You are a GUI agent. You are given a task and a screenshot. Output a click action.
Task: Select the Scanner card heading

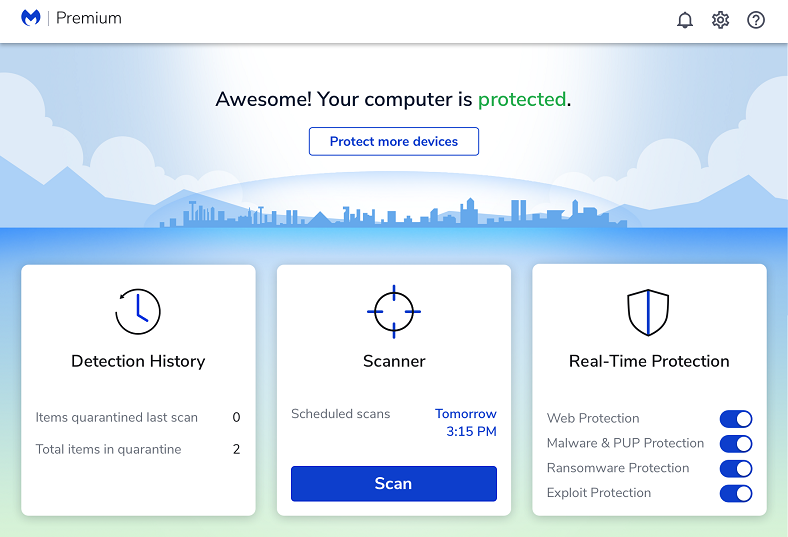(x=394, y=361)
